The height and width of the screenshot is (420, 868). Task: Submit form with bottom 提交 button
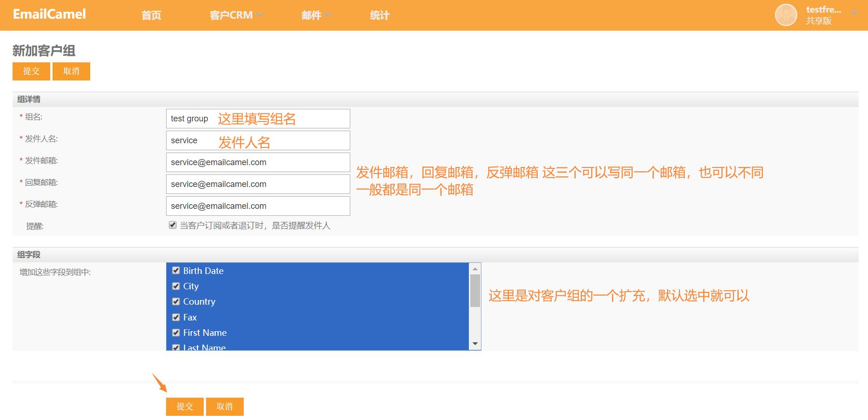click(x=185, y=407)
